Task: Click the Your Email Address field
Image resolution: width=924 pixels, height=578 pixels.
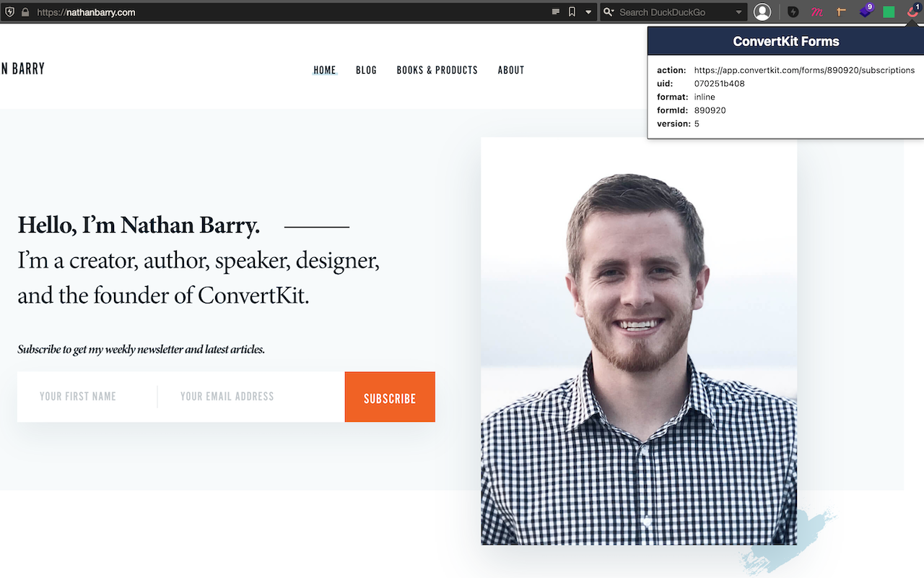Action: tap(251, 397)
